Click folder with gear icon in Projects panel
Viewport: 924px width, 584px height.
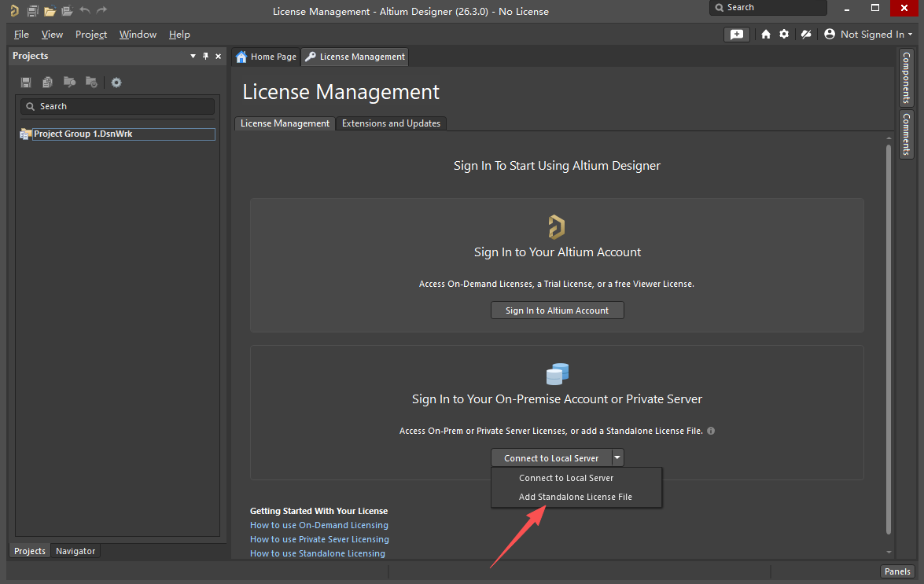[91, 83]
